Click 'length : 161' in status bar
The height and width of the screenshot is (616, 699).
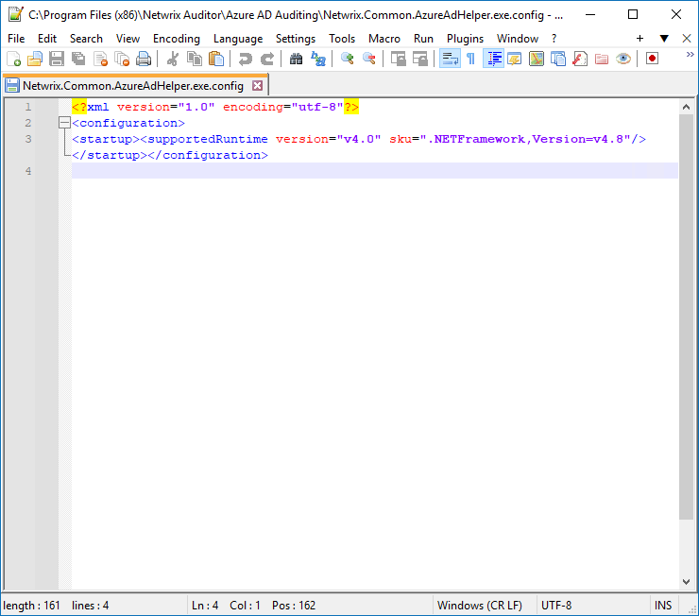(x=31, y=606)
